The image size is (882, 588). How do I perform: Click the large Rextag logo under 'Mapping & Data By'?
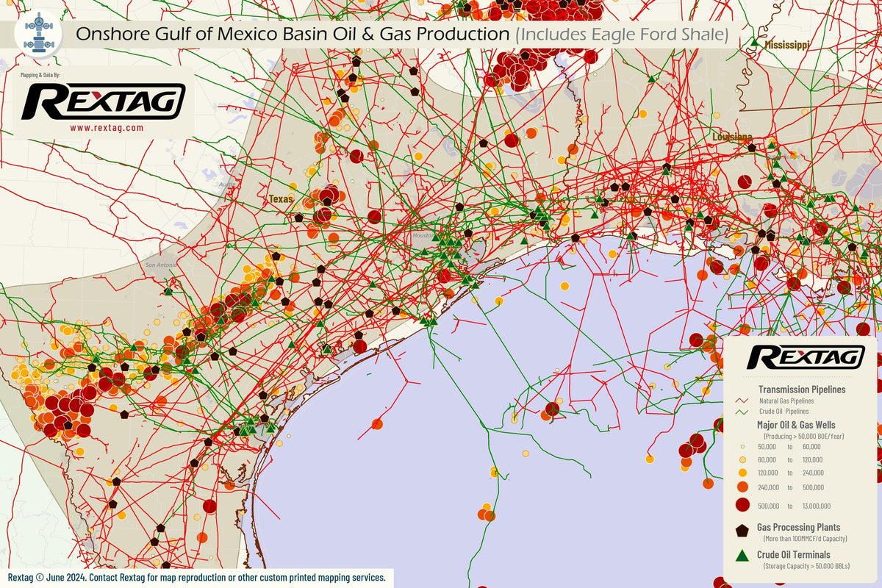click(x=103, y=101)
